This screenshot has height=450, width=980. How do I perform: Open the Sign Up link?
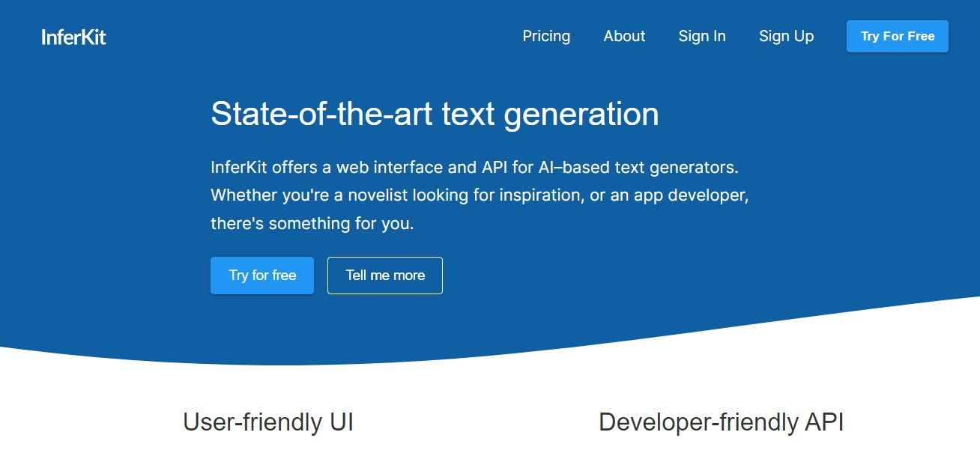coord(786,36)
